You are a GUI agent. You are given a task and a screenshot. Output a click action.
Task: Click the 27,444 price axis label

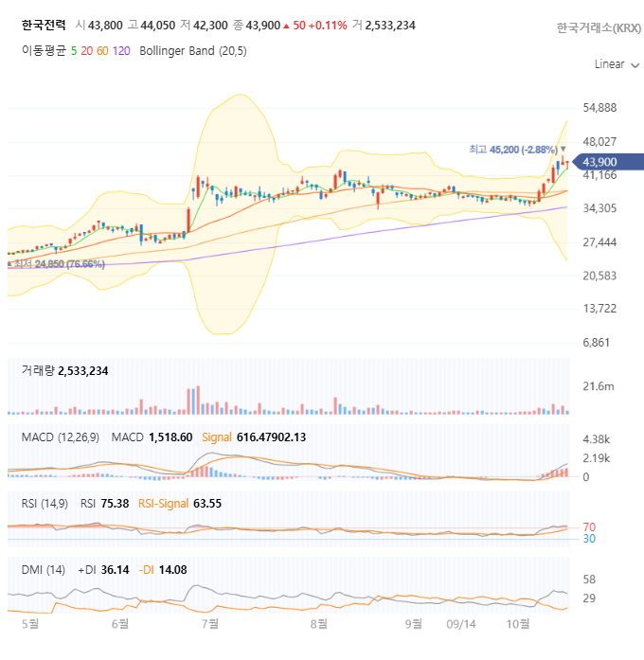click(x=599, y=242)
